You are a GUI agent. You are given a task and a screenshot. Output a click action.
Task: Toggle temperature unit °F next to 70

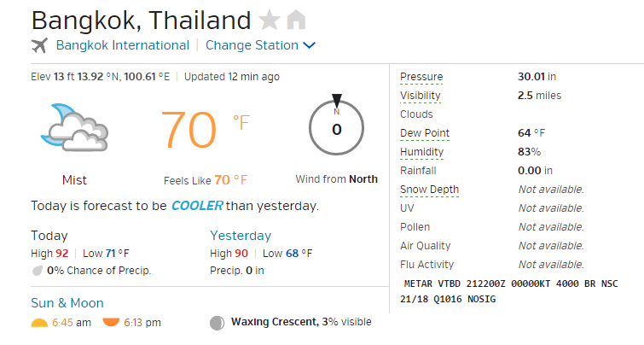[241, 123]
